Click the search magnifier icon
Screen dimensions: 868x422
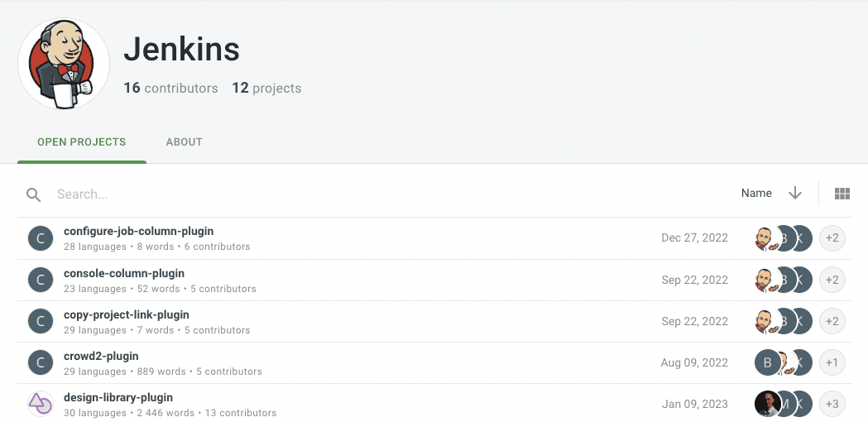click(x=33, y=194)
